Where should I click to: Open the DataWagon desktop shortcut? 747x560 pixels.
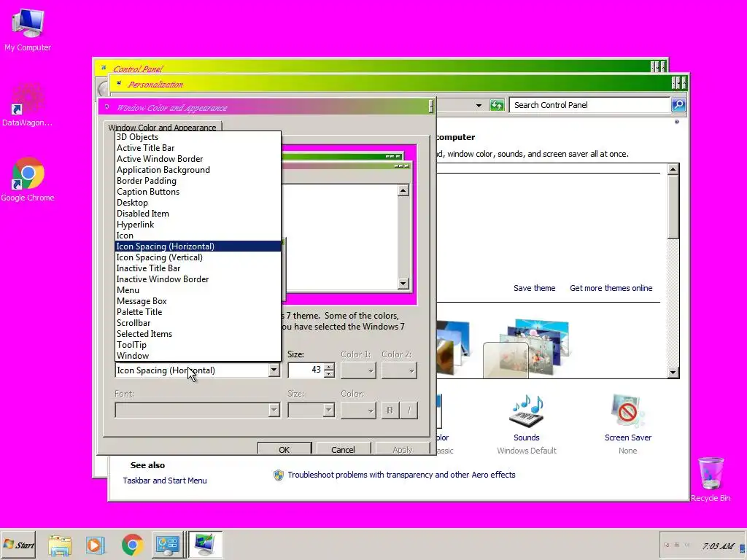(27, 104)
